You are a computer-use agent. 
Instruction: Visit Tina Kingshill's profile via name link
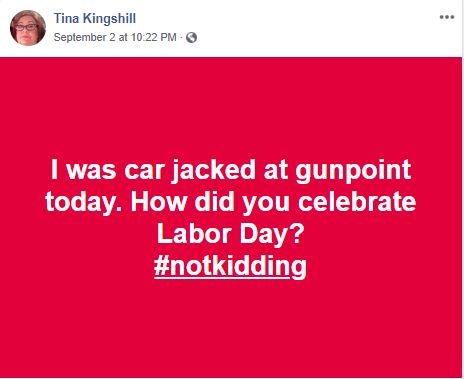[x=95, y=18]
